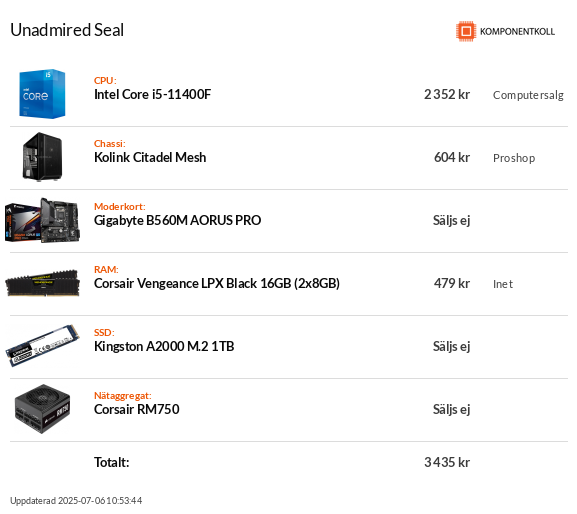This screenshot has height=514, width=577.
Task: Click the 3 435 kr total price
Action: [447, 462]
